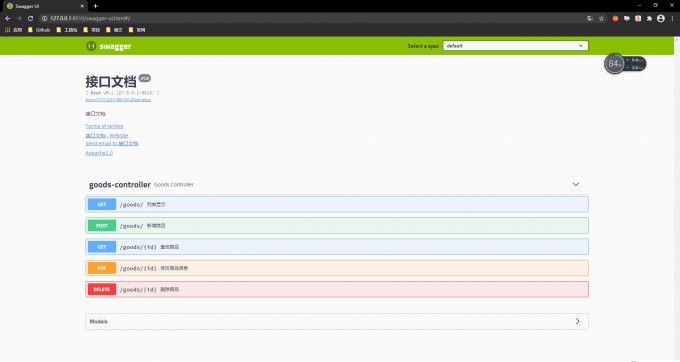Open the extensions puzzle icon

click(x=649, y=19)
